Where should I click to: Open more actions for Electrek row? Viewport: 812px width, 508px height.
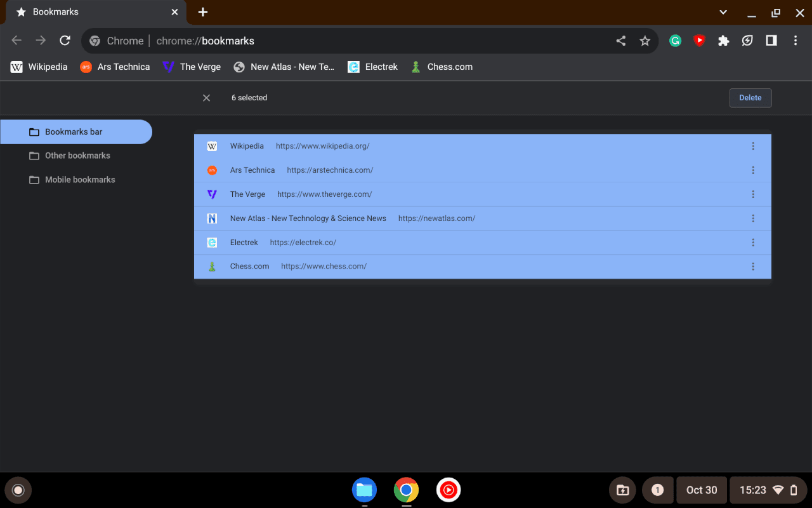[753, 243]
